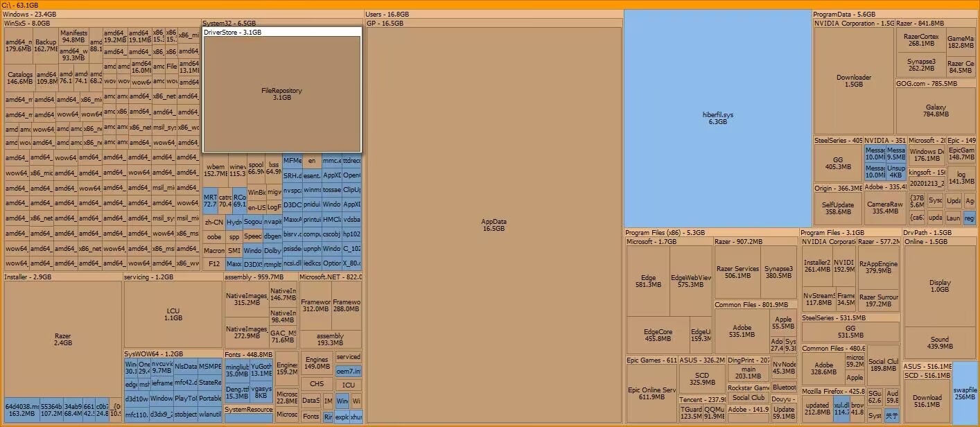Select the Razer Services 506.1MB block
Viewport: 980px width, 427px height.
737,272
